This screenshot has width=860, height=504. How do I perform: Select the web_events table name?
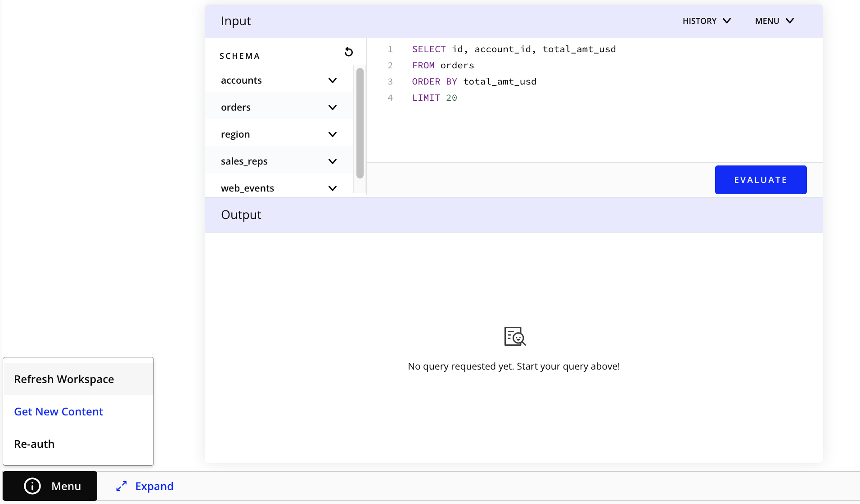[x=248, y=188]
